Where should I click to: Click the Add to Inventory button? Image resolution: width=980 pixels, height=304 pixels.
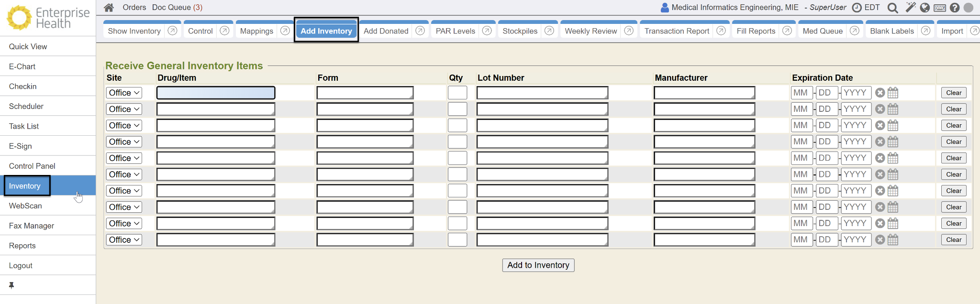click(x=538, y=265)
